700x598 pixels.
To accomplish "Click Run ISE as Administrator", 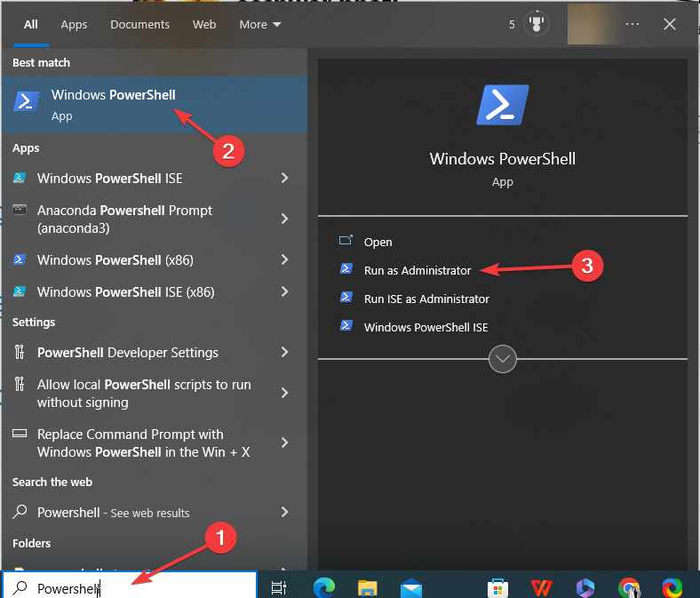I will click(x=426, y=299).
